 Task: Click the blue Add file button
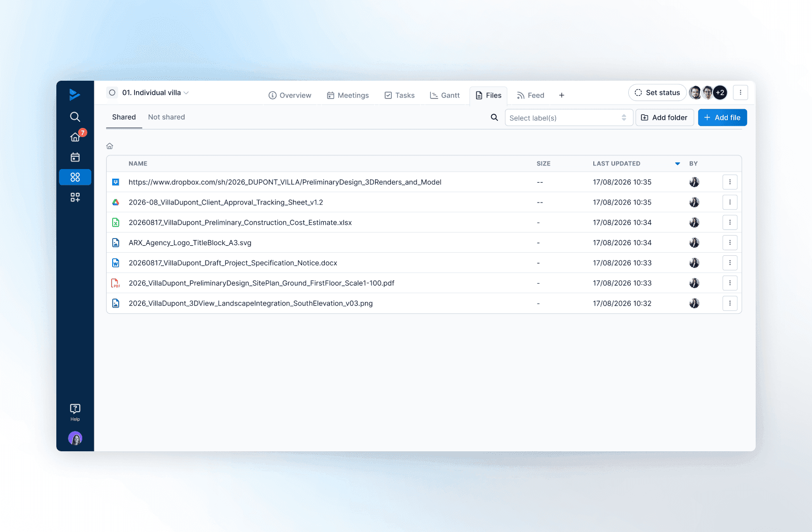tap(722, 118)
